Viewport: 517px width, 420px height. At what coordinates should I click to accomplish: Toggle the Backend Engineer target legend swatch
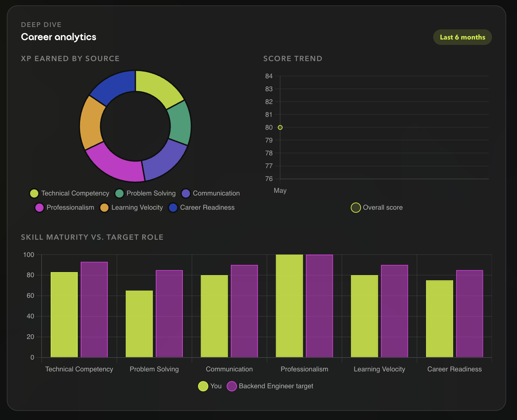[x=232, y=386]
